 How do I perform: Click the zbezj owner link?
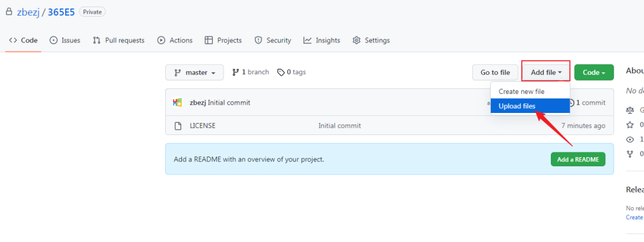(x=28, y=12)
